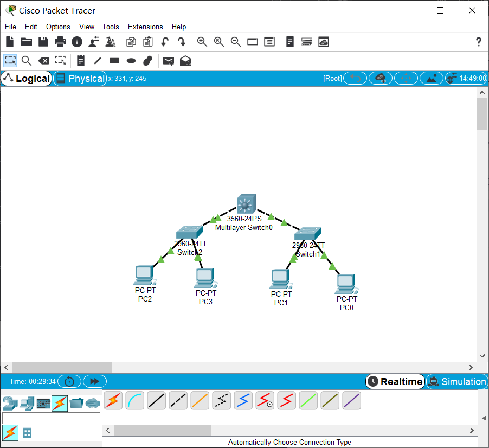Image resolution: width=489 pixels, height=448 pixels.
Task: Select Network Devices category
Action: click(x=10, y=404)
